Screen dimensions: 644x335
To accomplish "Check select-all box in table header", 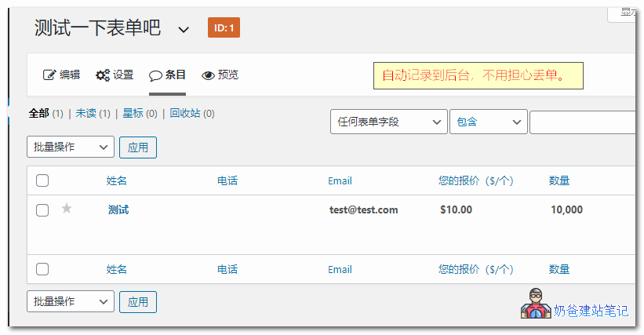I will point(42,180).
